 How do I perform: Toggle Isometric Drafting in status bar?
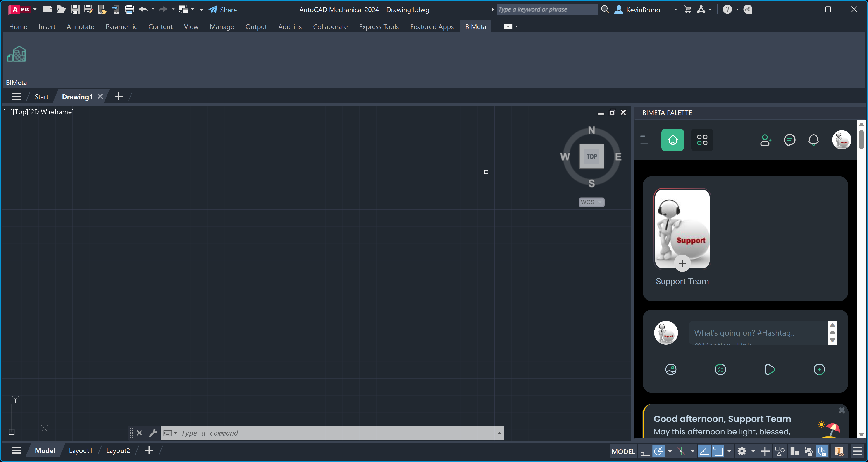(x=681, y=451)
